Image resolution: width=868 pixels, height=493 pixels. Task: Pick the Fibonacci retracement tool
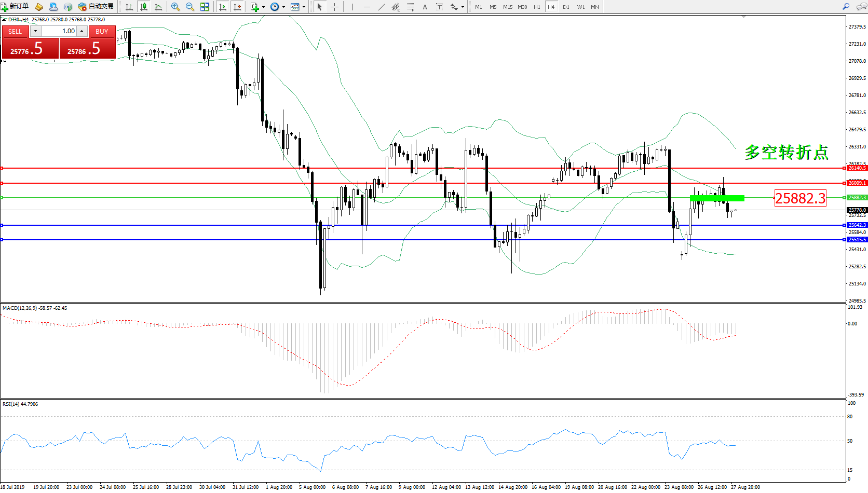[411, 7]
